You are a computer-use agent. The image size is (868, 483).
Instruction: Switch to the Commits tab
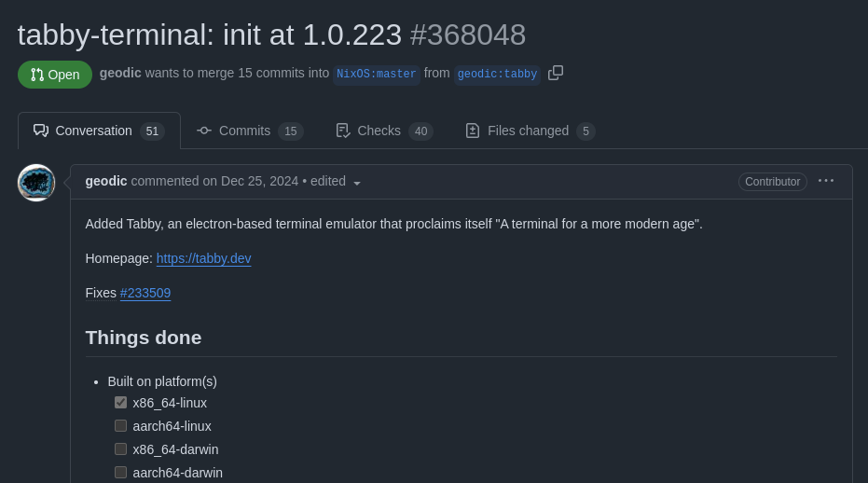250,131
